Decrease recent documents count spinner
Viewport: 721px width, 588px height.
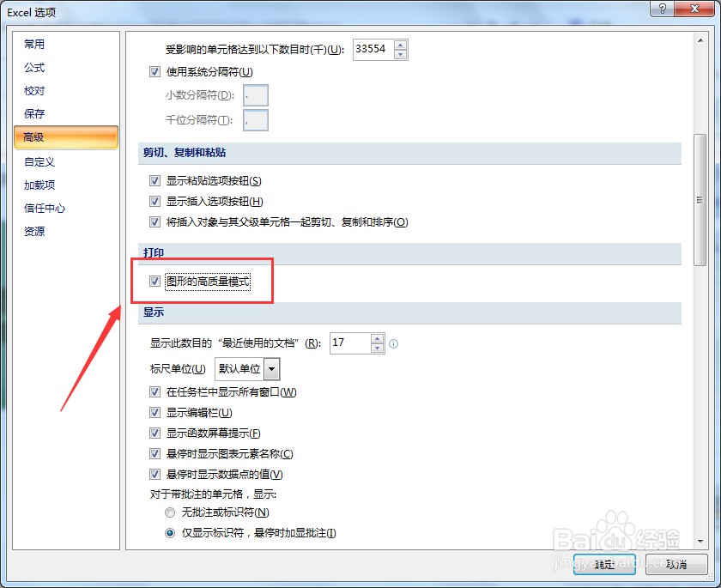click(x=377, y=348)
